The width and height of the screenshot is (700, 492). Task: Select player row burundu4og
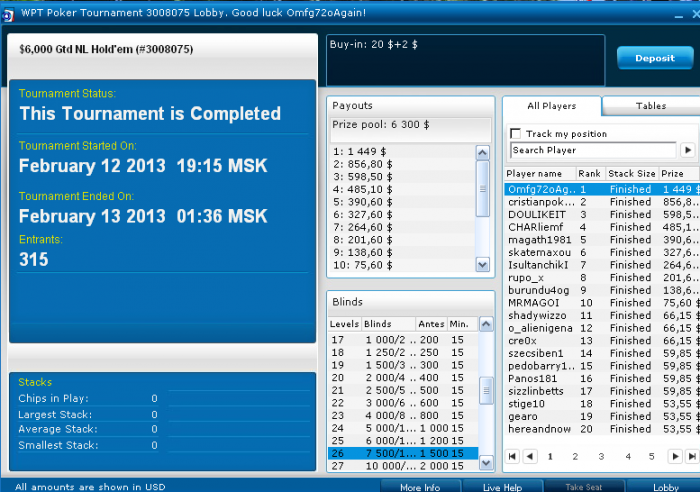(x=602, y=290)
